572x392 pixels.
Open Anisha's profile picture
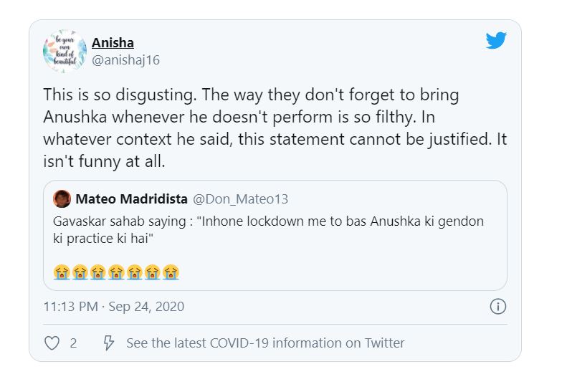(65, 51)
